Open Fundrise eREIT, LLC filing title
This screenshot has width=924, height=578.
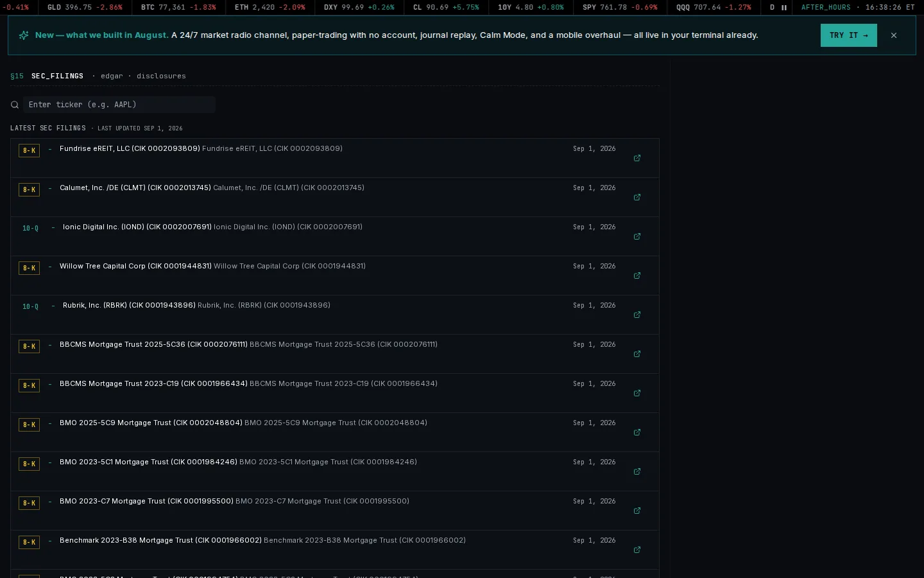(x=130, y=148)
